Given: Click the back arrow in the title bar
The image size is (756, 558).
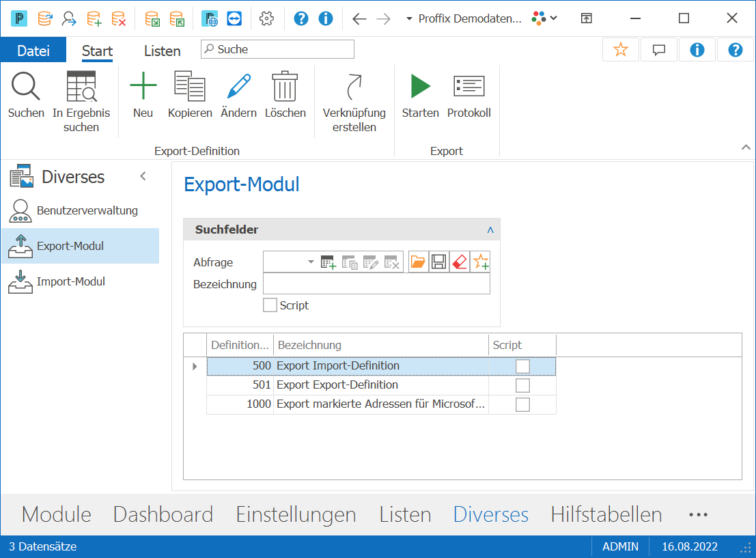Looking at the screenshot, I should click(x=359, y=19).
